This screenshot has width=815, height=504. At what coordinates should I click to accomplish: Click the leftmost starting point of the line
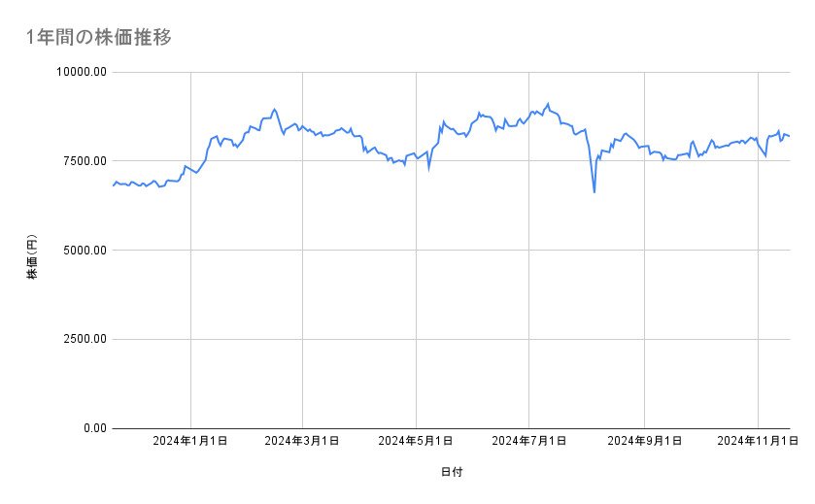[x=113, y=185]
